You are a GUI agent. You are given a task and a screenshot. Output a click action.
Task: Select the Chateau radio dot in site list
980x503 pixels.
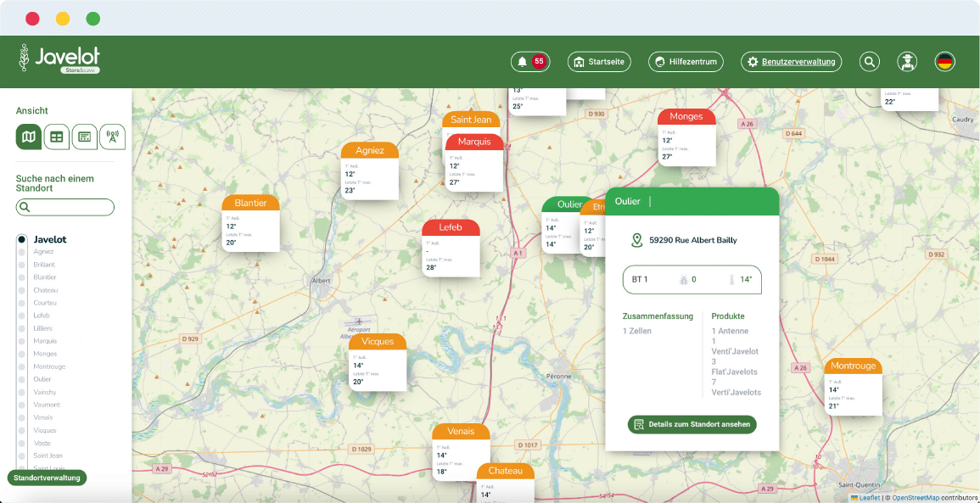(x=22, y=291)
